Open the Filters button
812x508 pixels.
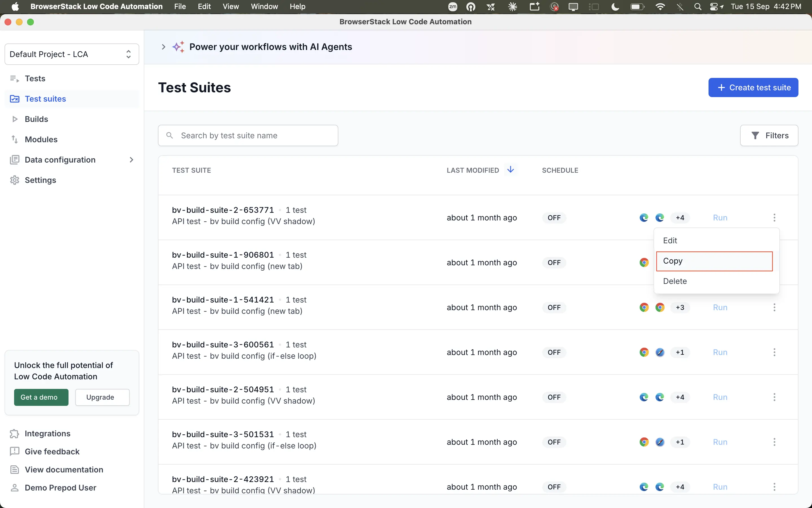pos(769,135)
